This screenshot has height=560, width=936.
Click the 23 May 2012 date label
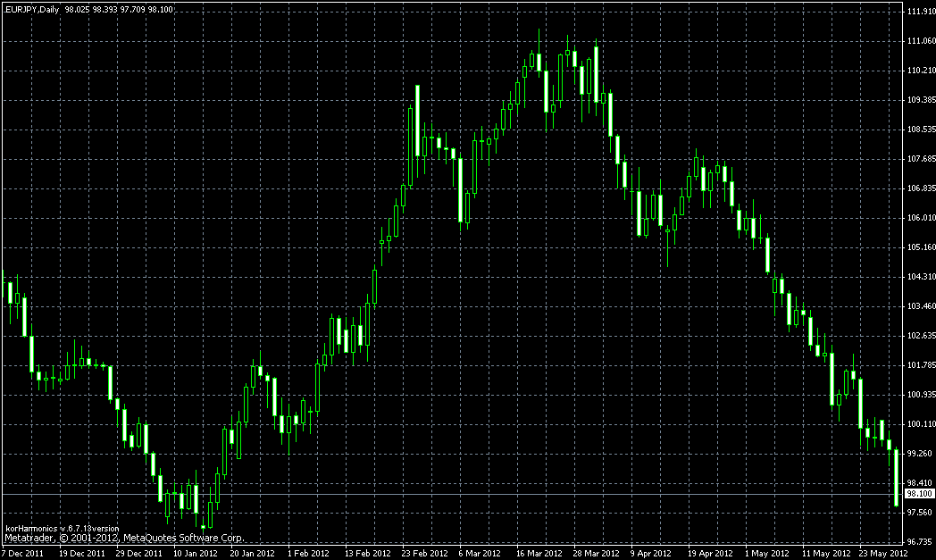coord(883,554)
